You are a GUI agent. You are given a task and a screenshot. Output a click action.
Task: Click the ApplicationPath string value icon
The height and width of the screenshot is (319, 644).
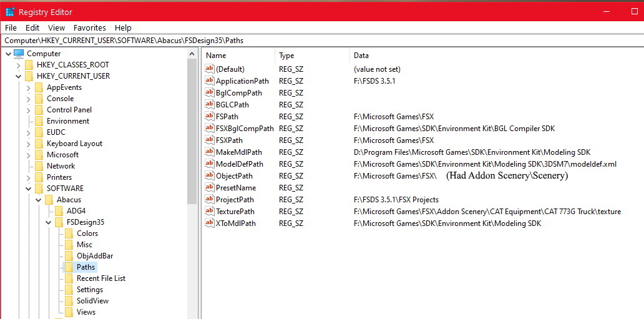click(210, 81)
